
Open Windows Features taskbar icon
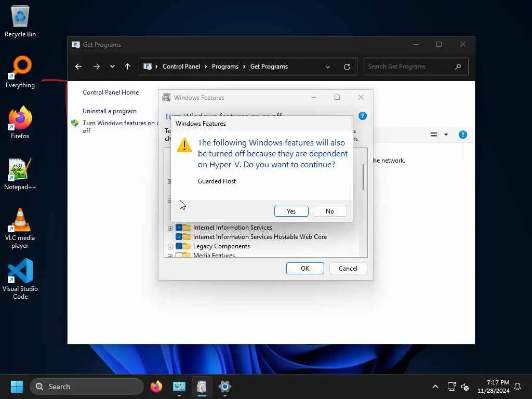[x=202, y=387]
